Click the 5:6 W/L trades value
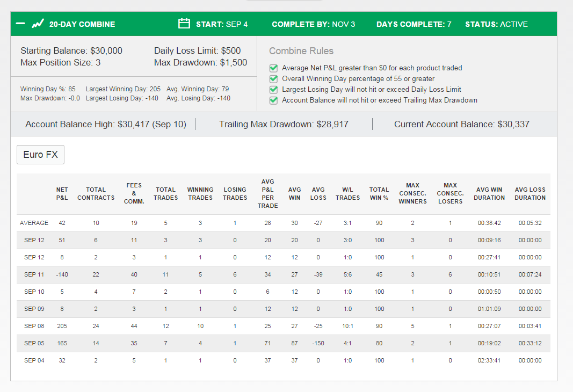 click(347, 274)
